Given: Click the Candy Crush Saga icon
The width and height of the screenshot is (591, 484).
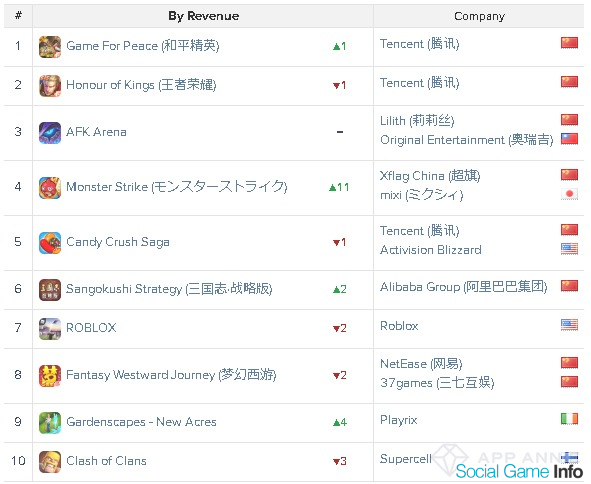Looking at the screenshot, I should [x=50, y=243].
